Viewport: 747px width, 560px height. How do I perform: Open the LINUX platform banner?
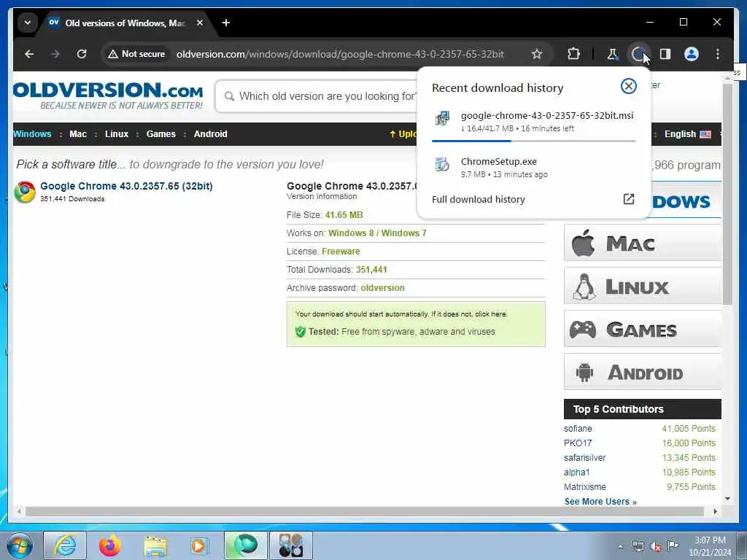(x=642, y=286)
